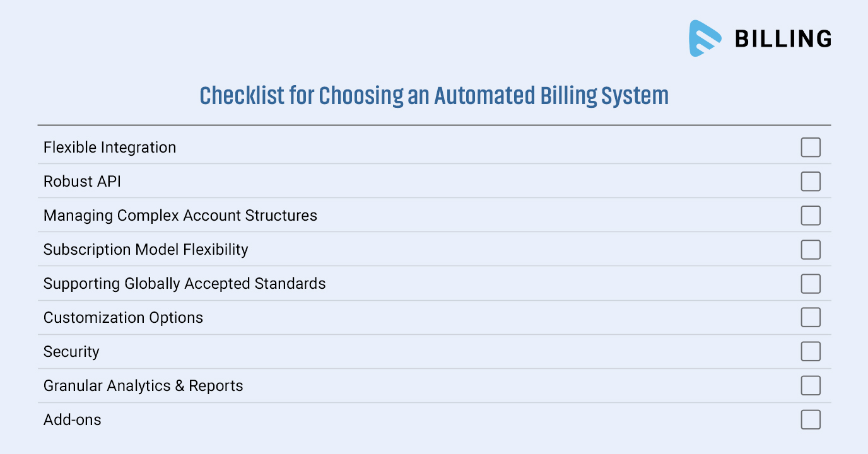Screen dimensions: 868x454
Task: Check the Flexible Integration checkbox
Action: [811, 148]
